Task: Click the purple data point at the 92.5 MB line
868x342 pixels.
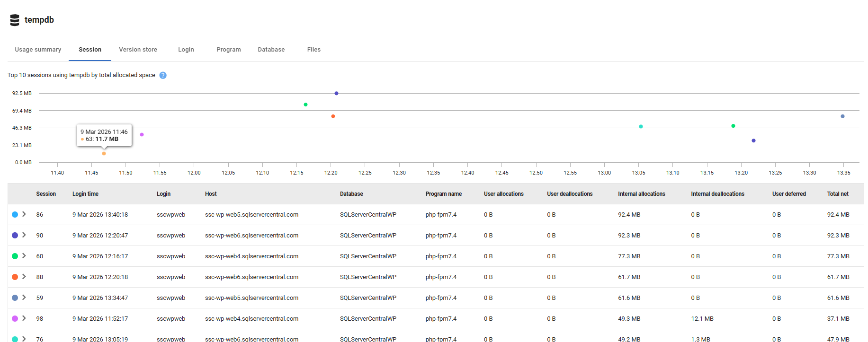Action: 336,94
